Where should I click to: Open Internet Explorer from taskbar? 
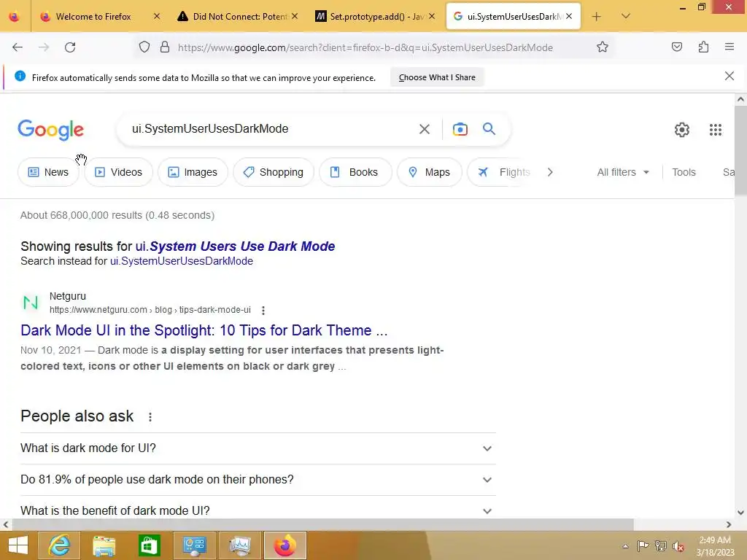59,545
